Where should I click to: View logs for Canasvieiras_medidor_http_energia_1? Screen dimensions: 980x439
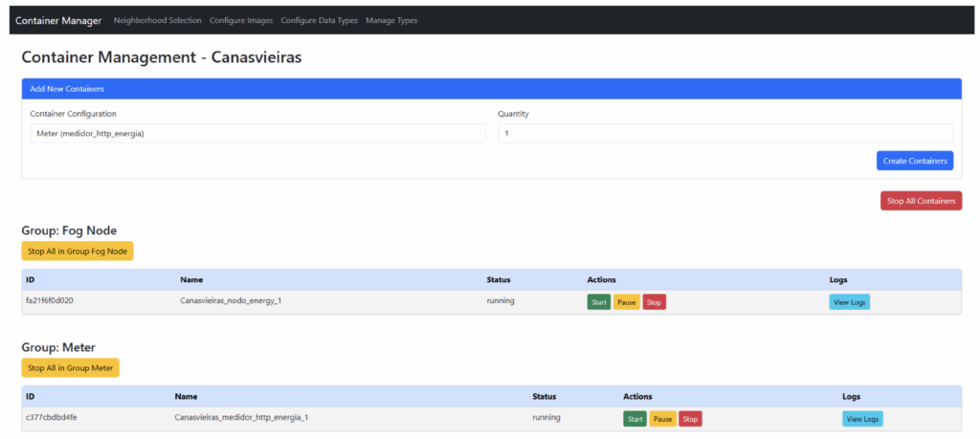[x=862, y=419]
